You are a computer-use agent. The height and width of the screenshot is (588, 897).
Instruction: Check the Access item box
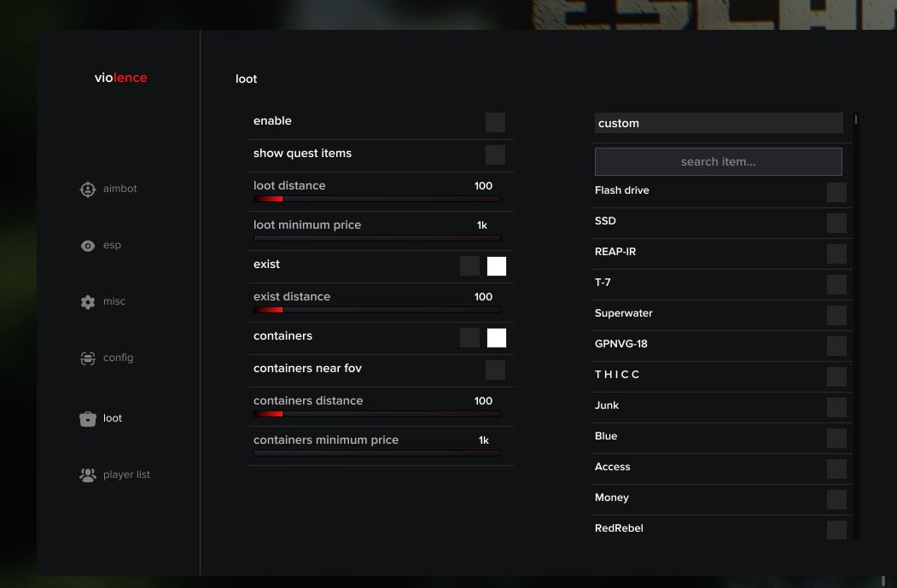click(836, 469)
